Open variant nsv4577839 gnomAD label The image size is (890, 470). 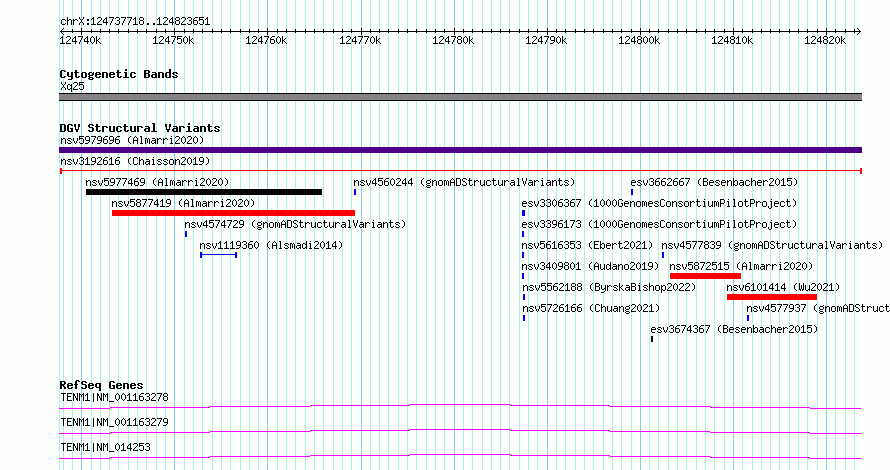[x=772, y=245]
